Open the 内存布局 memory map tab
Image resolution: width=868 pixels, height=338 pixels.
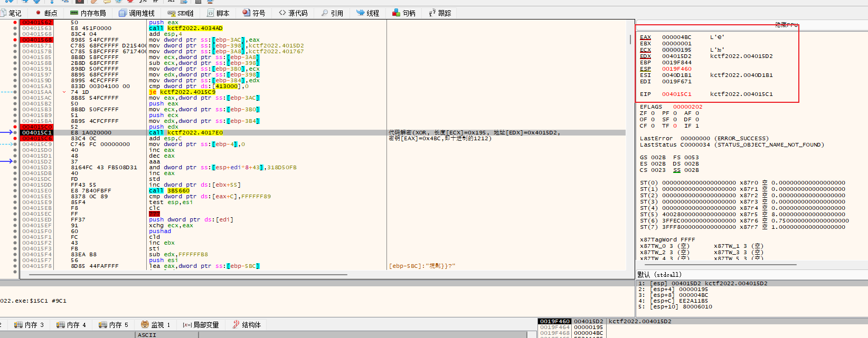tap(88, 13)
